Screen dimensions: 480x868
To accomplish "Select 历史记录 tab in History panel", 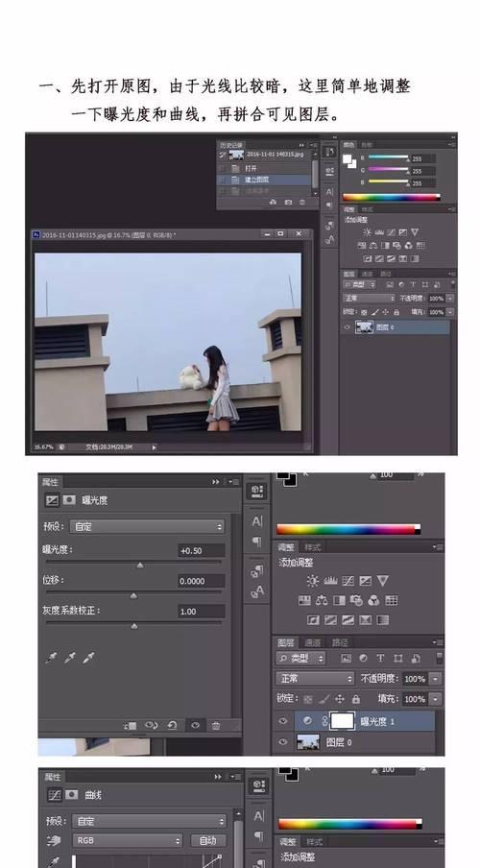I will [x=231, y=145].
